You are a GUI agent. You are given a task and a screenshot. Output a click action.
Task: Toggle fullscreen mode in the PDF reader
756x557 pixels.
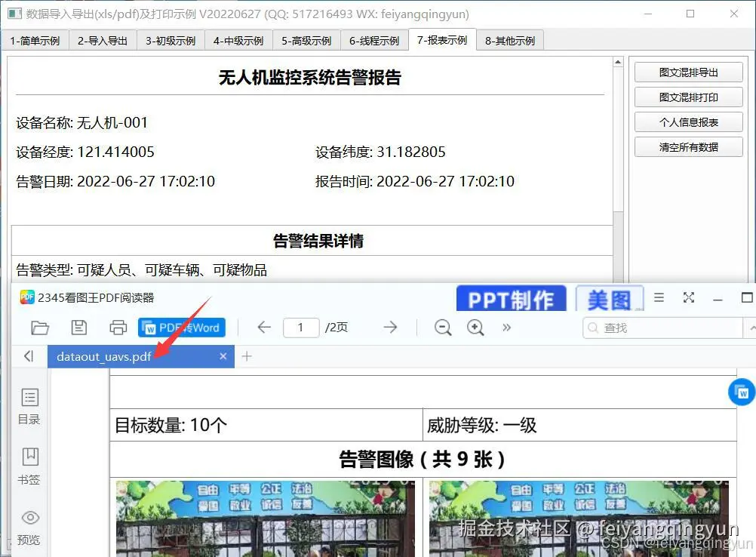click(688, 297)
